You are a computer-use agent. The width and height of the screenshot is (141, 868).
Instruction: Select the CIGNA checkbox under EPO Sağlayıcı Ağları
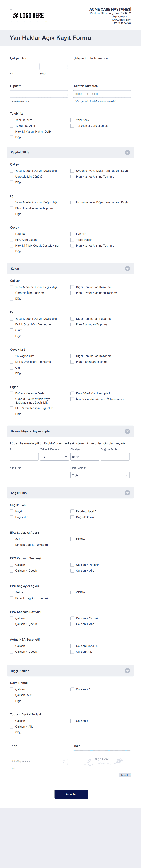[72, 539]
